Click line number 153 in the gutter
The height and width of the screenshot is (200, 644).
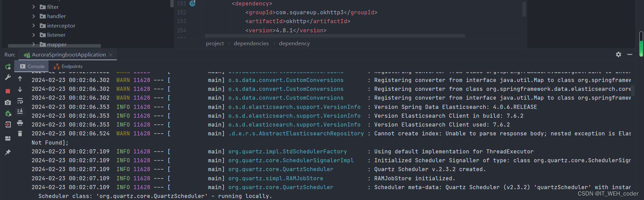pyautogui.click(x=182, y=21)
